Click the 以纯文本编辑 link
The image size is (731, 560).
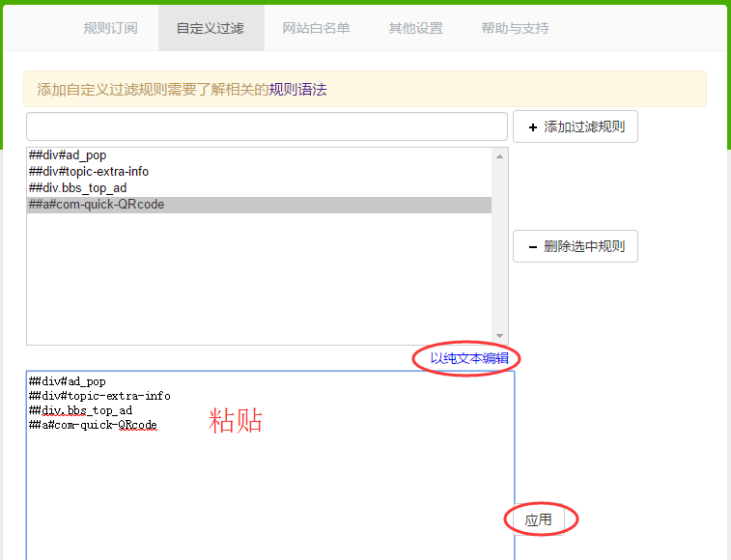click(x=469, y=358)
